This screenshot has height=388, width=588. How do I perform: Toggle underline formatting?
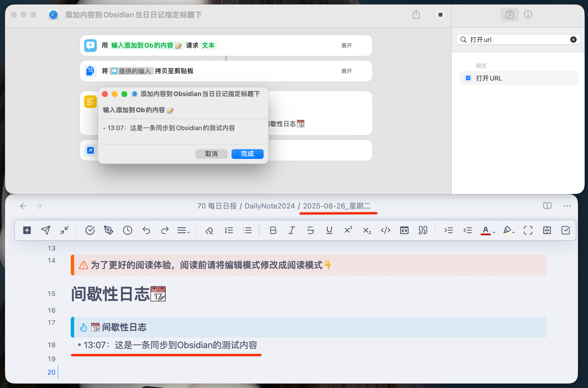tap(329, 230)
